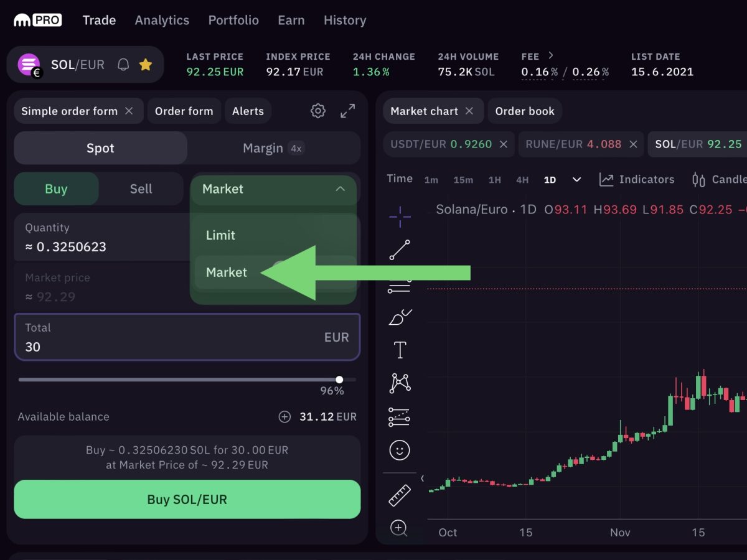
Task: Click the Solana/Euro chart title
Action: [x=472, y=210]
